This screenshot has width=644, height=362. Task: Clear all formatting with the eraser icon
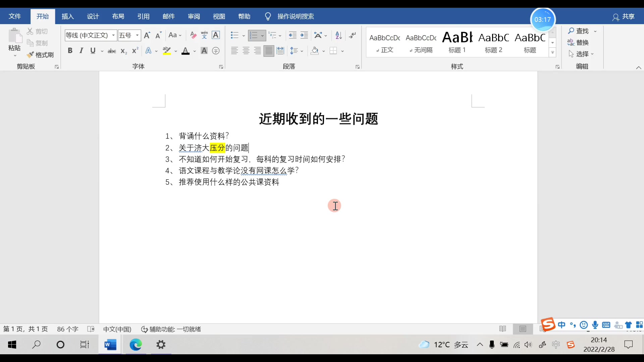coord(193,35)
